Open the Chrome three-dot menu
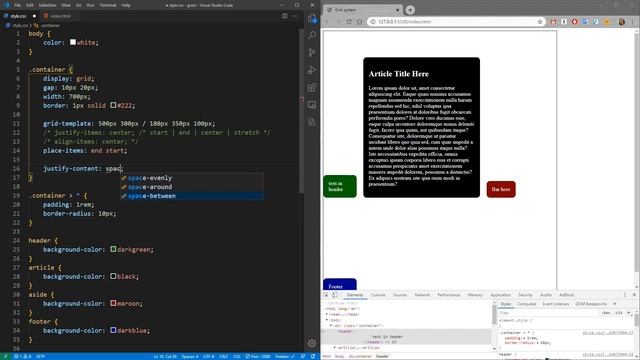This screenshot has height=360, width=640. tap(634, 22)
